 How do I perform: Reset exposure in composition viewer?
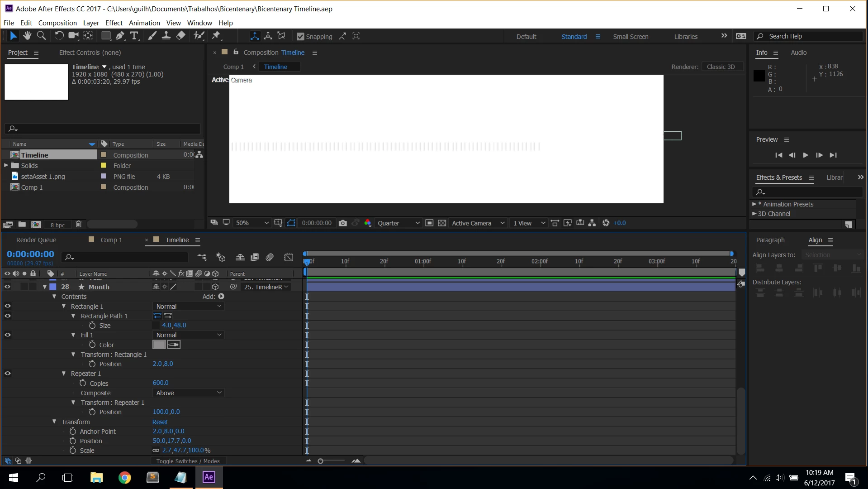point(606,223)
